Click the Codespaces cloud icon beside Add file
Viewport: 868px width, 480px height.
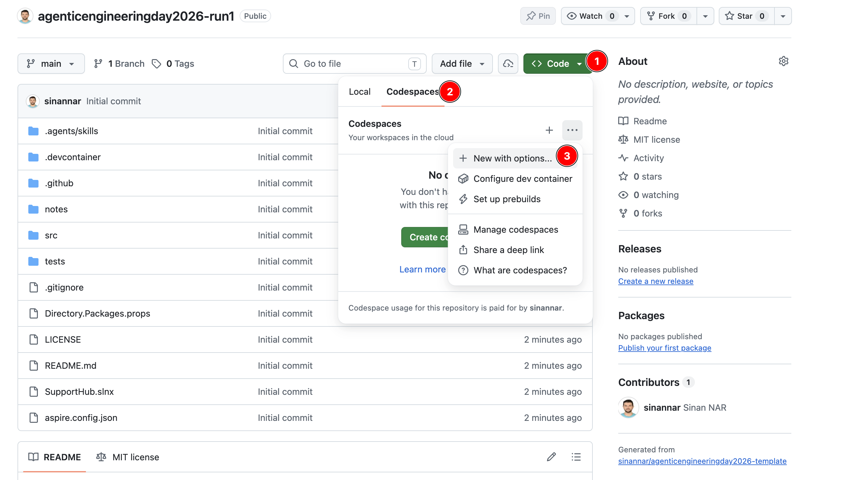[x=508, y=64]
